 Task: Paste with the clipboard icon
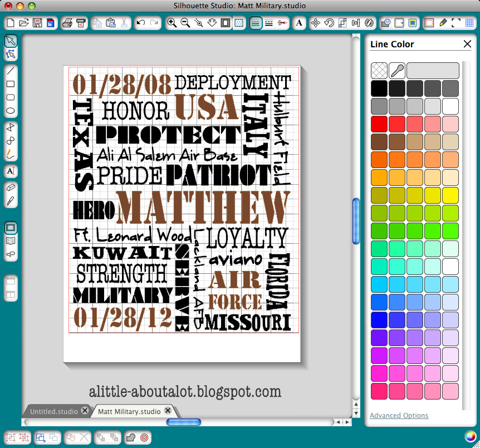(x=110, y=23)
